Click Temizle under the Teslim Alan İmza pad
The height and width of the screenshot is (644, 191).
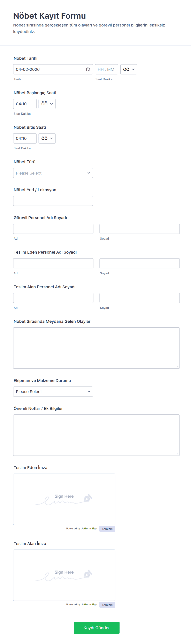(x=107, y=605)
